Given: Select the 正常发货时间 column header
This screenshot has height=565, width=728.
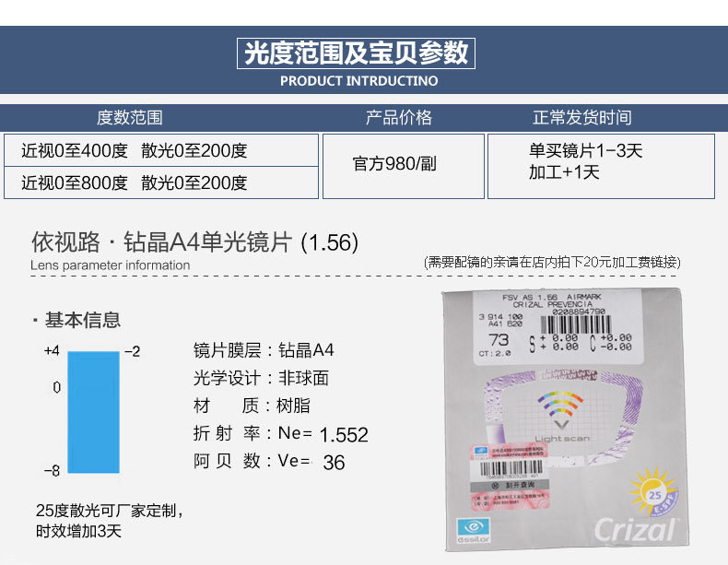Looking at the screenshot, I should pyautogui.click(x=582, y=117).
